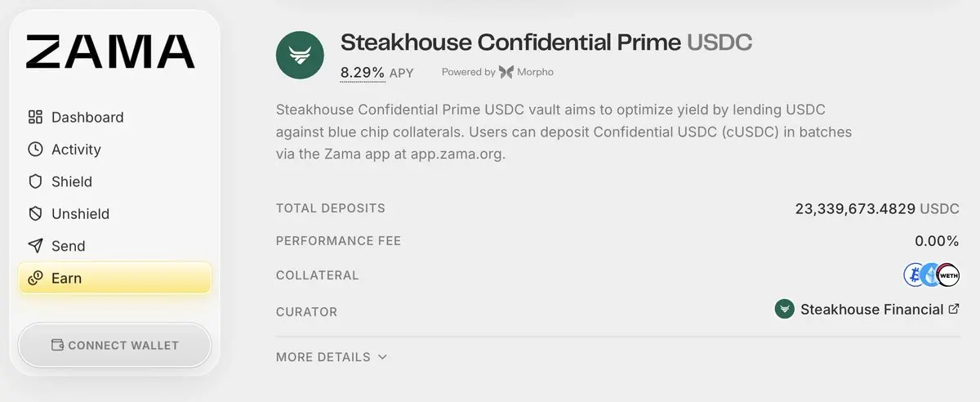
Task: Click the Activity clock icon
Action: [35, 150]
